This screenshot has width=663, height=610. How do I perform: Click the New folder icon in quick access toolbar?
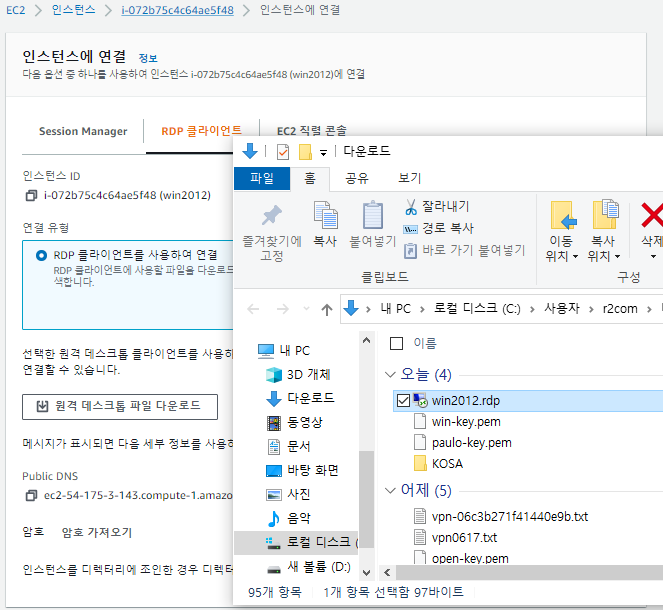[x=305, y=152]
